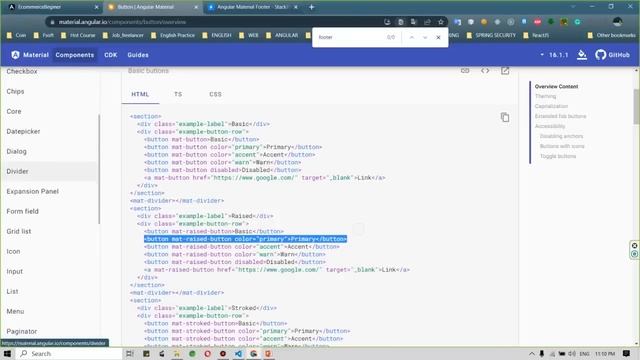Select Core in the sidebar

[14, 111]
